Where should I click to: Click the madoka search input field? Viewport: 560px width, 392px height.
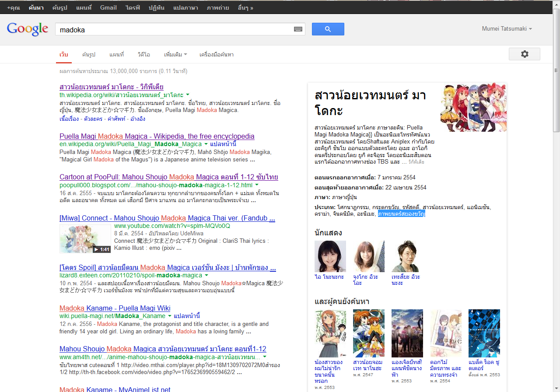point(180,29)
